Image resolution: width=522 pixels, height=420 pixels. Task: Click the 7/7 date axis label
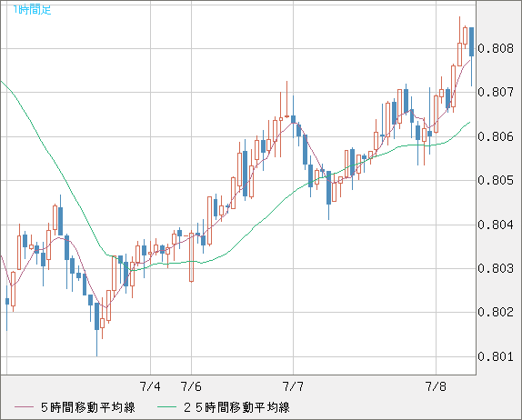tap(293, 386)
